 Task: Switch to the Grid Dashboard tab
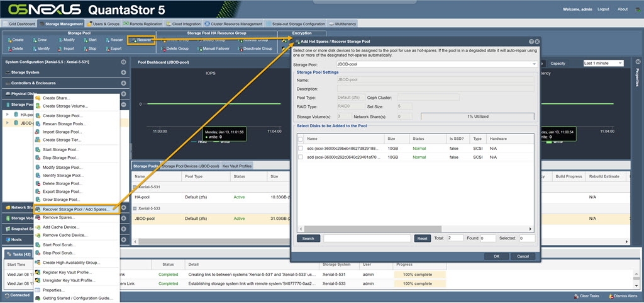pyautogui.click(x=19, y=24)
